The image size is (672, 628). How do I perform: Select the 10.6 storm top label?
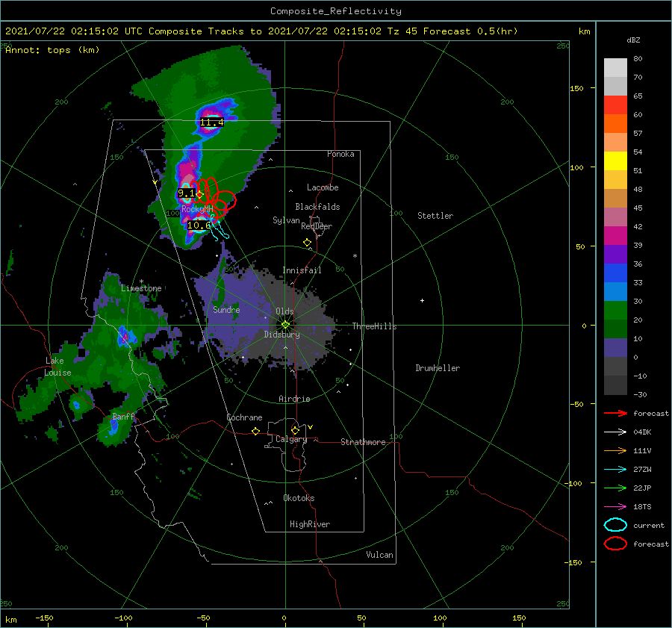[199, 225]
